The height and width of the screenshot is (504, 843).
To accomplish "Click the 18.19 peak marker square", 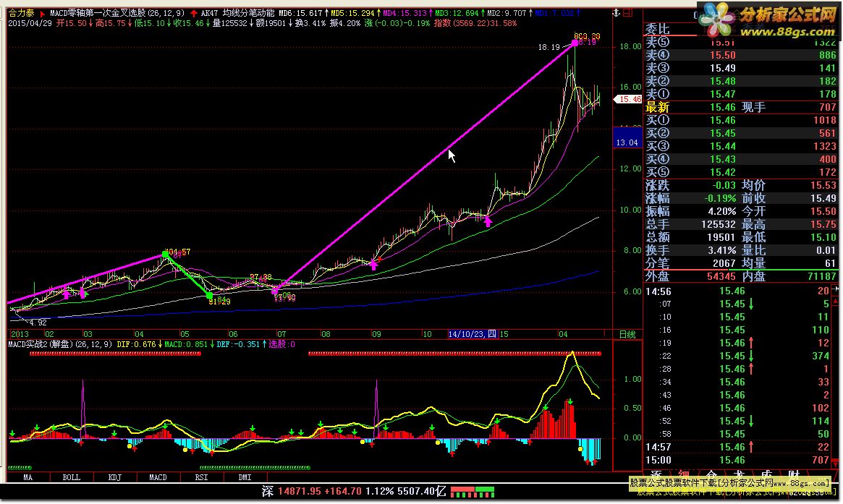I will 575,43.
